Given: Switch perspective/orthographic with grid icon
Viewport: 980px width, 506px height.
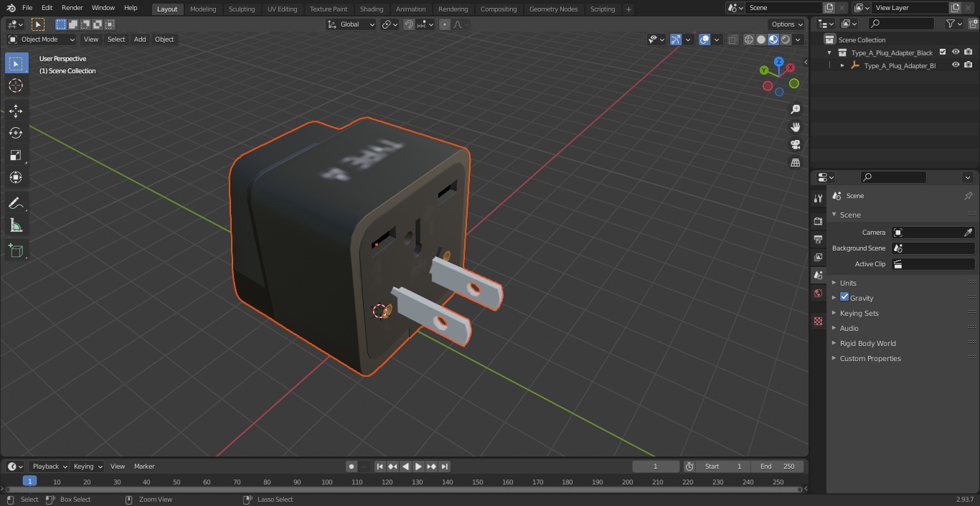Looking at the screenshot, I should tap(795, 162).
